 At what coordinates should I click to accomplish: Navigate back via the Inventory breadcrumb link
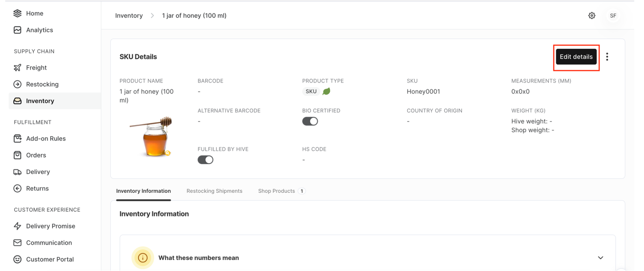129,15
